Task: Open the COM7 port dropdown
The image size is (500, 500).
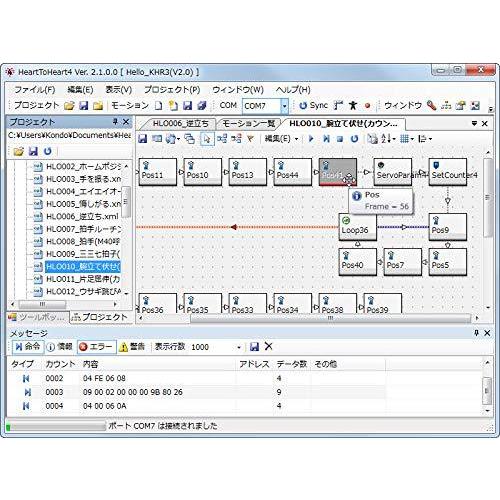Action: click(284, 106)
